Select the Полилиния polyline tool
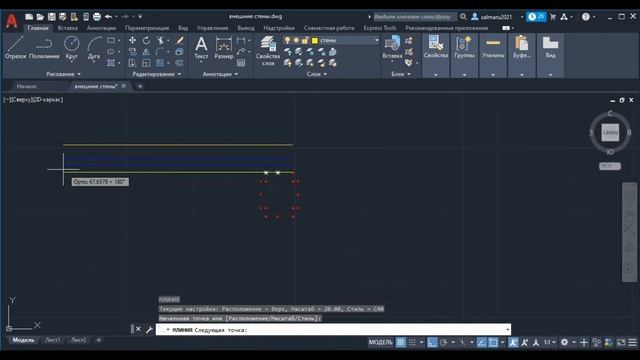Image resolution: width=640 pixels, height=360 pixels. pyautogui.click(x=44, y=47)
